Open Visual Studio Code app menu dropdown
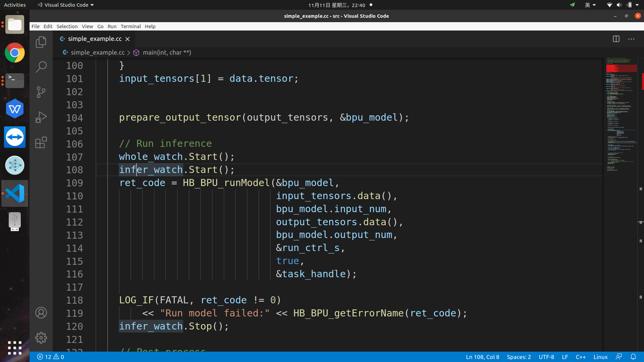Screen dimensions: 644x362 66,5
